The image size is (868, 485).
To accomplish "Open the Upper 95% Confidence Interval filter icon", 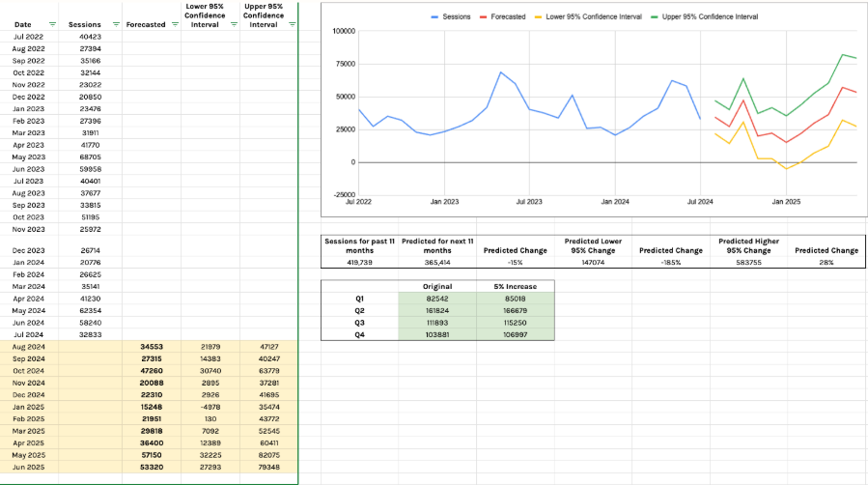I will [x=293, y=24].
